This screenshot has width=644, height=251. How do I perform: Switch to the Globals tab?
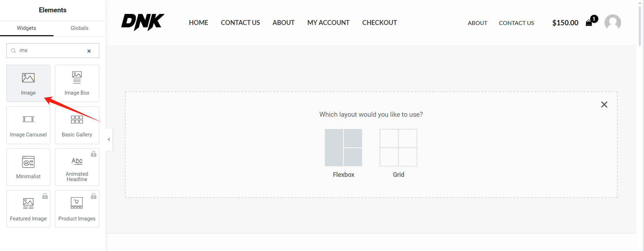(x=79, y=28)
